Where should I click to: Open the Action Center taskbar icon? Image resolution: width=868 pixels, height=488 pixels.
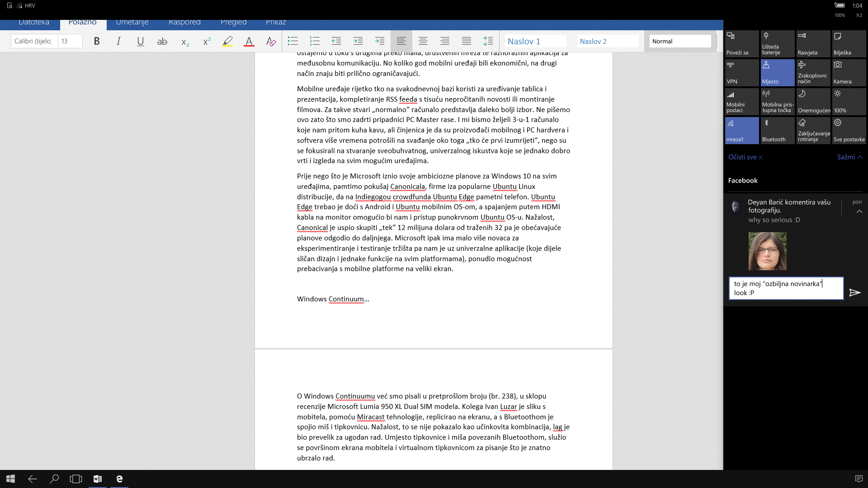pos(859,479)
